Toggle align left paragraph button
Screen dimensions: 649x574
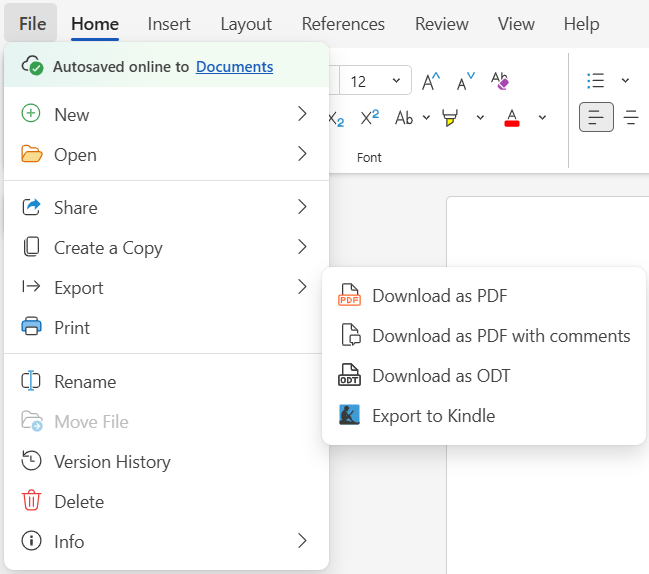[596, 117]
